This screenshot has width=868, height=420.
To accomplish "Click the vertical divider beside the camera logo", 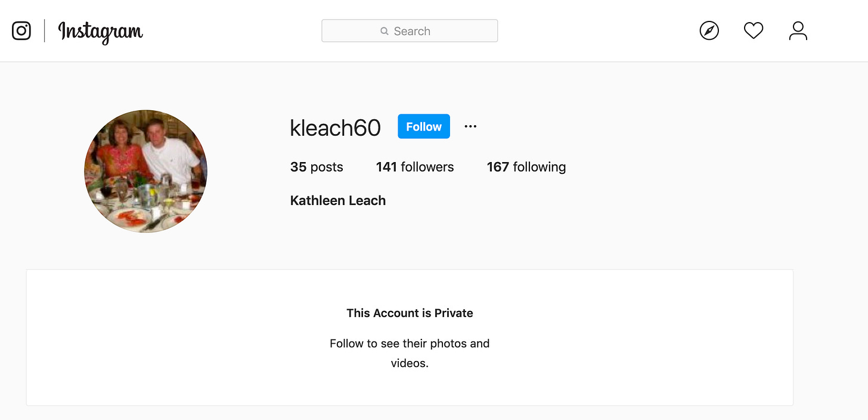I will click(x=45, y=30).
